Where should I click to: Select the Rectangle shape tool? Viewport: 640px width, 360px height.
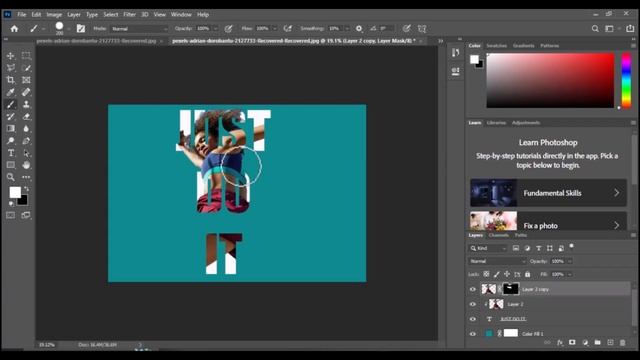[11, 165]
